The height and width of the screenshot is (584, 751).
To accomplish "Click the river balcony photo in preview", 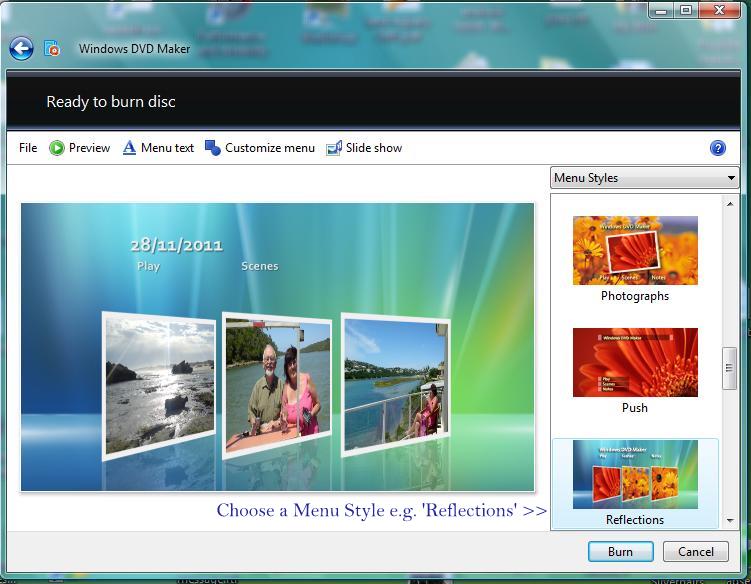I will point(396,385).
